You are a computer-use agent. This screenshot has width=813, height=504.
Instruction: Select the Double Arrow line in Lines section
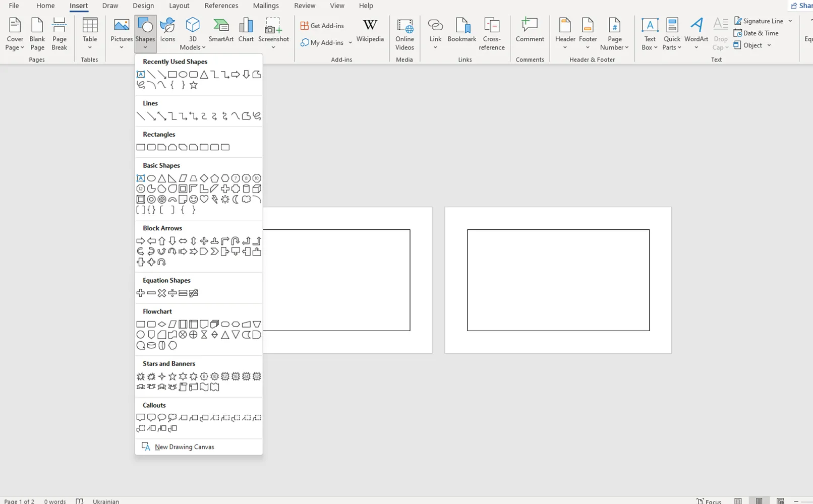tap(162, 116)
